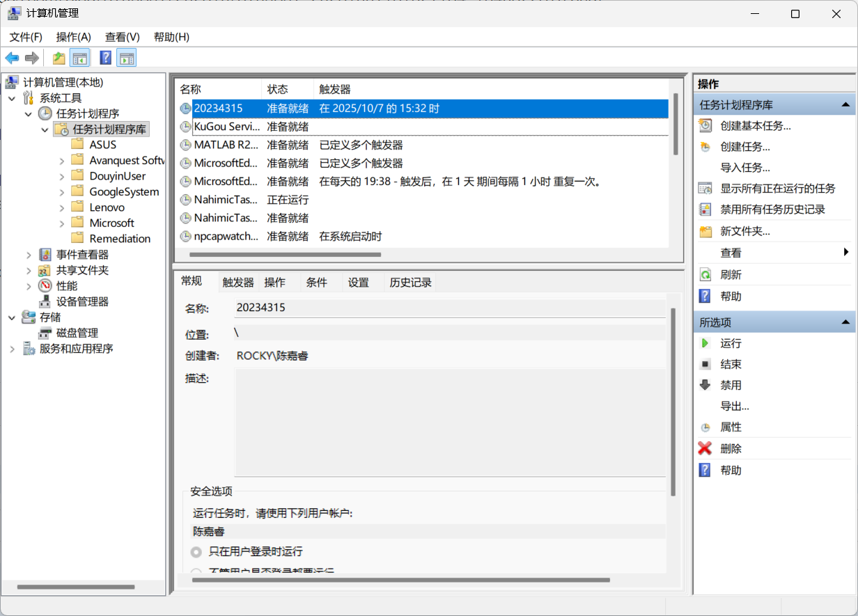This screenshot has height=616, width=858.
Task: Switch to the 触发器 tab
Action: click(238, 282)
